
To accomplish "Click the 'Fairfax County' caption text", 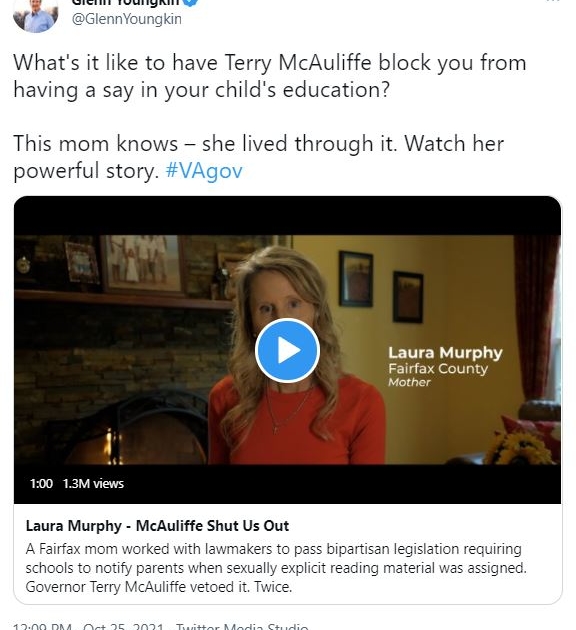I will click(438, 368).
